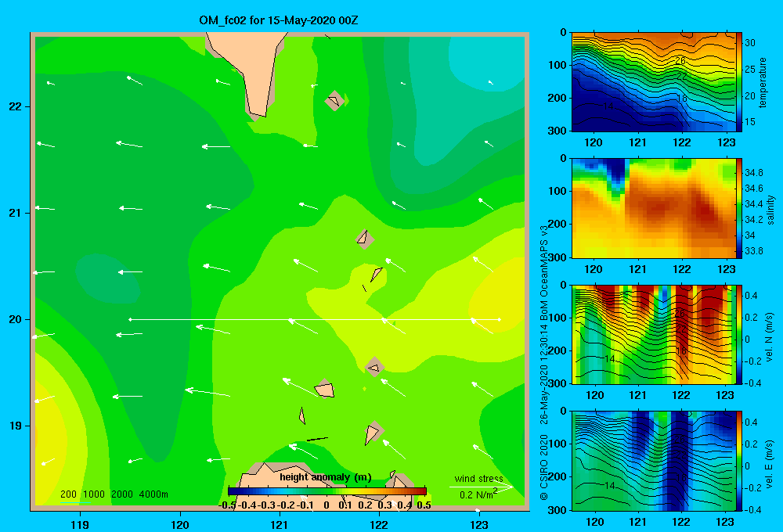The width and height of the screenshot is (783, 532).
Task: Click the 0.5 label on height anomaly colorbar
Action: pyautogui.click(x=424, y=505)
